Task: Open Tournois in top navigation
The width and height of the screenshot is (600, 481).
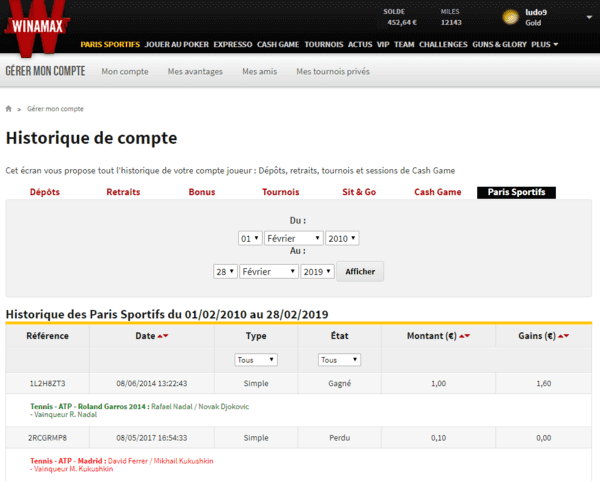Action: 324,44
